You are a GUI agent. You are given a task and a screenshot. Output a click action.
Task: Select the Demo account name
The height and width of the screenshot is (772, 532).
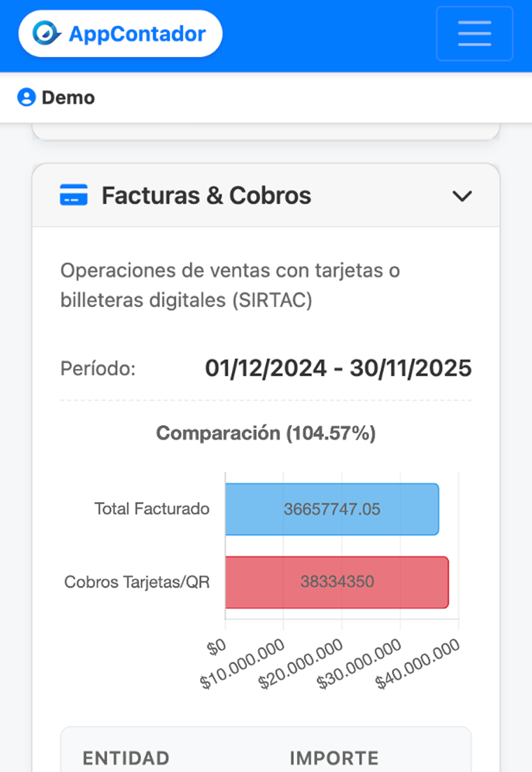(68, 98)
